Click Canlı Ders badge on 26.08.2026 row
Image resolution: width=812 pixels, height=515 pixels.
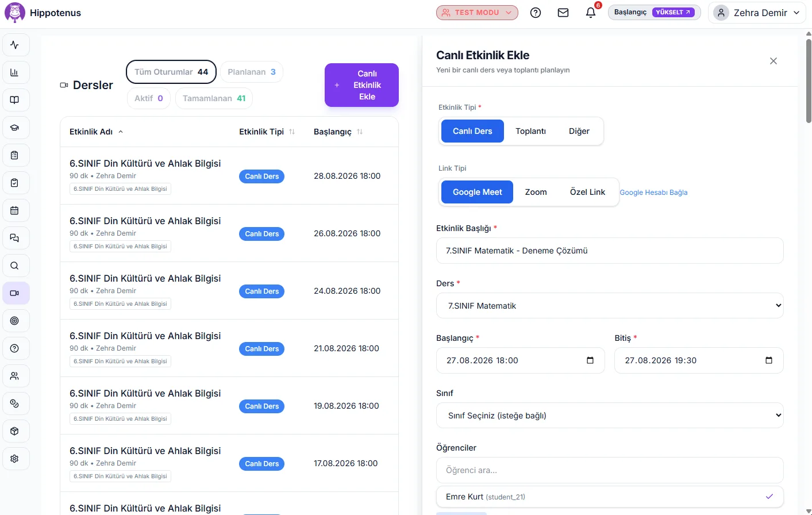[x=261, y=234]
